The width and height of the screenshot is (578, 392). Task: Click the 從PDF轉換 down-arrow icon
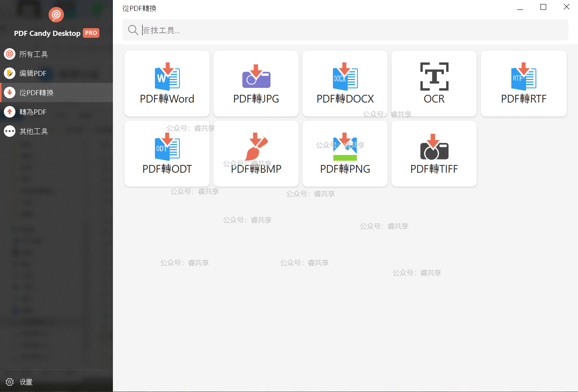pyautogui.click(x=10, y=93)
